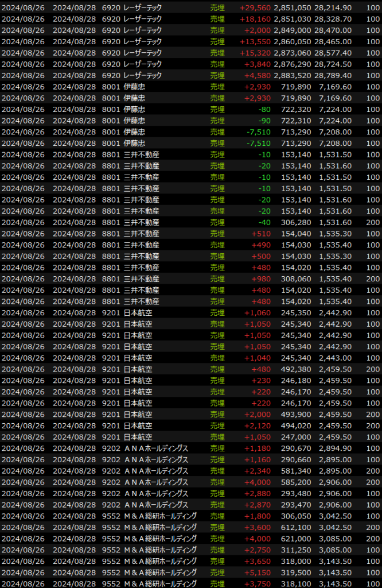Screen dimensions: 382x588
Task: Click the 伊藤忠 loss value -80
Action: click(x=264, y=109)
